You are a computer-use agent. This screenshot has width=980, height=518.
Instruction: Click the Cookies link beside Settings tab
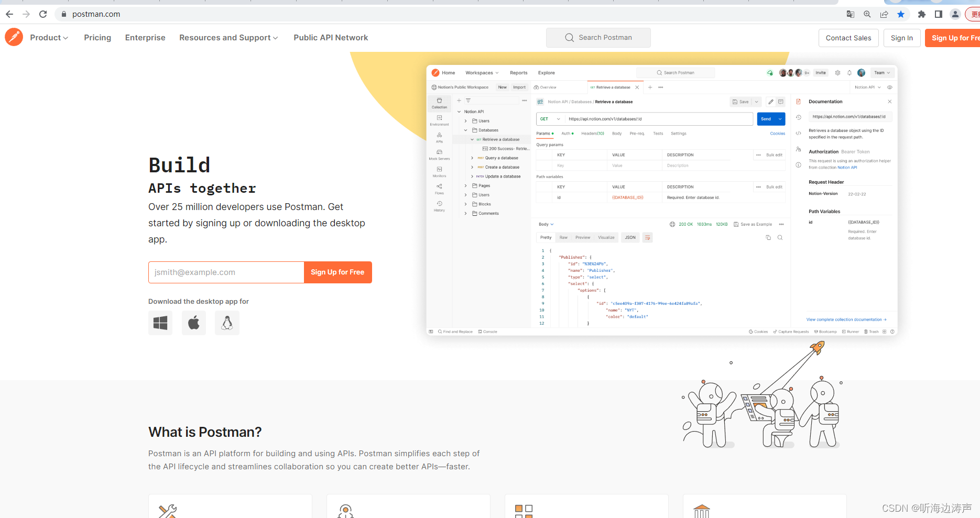[x=778, y=134]
